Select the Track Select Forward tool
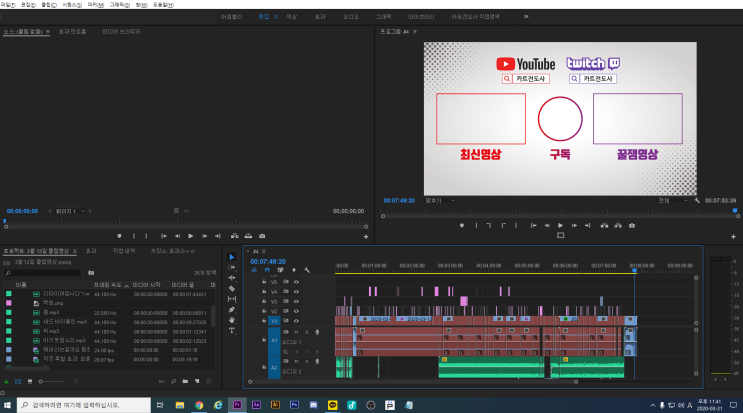Viewport: 743px width, 413px height. [x=232, y=268]
